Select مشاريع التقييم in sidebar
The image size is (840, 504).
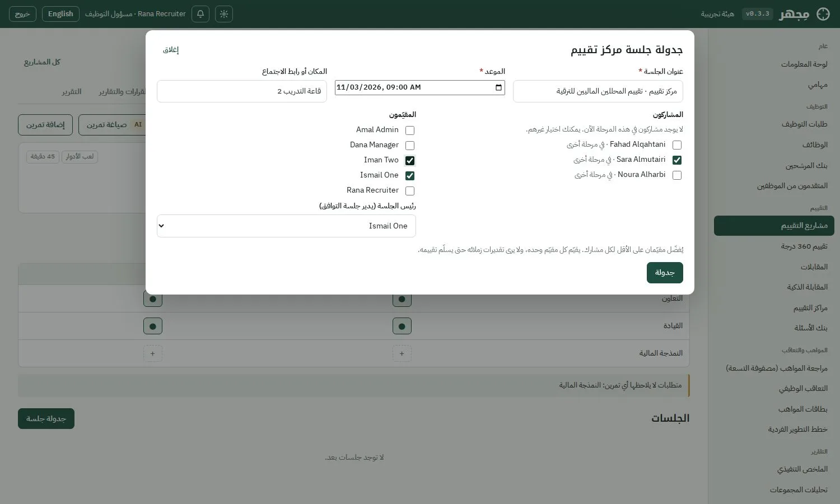(774, 226)
